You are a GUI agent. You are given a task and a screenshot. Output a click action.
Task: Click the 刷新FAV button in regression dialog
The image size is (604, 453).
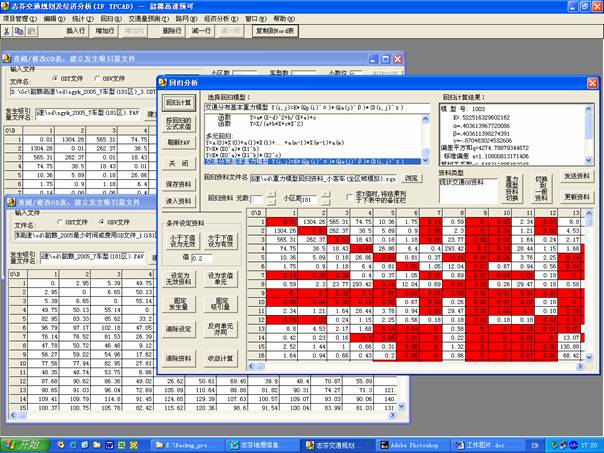coord(179,143)
